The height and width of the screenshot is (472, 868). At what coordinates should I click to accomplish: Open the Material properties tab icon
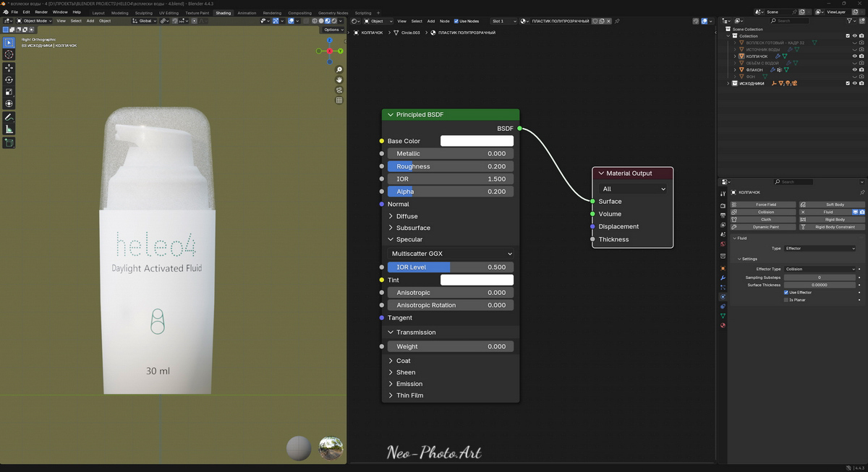[723, 325]
